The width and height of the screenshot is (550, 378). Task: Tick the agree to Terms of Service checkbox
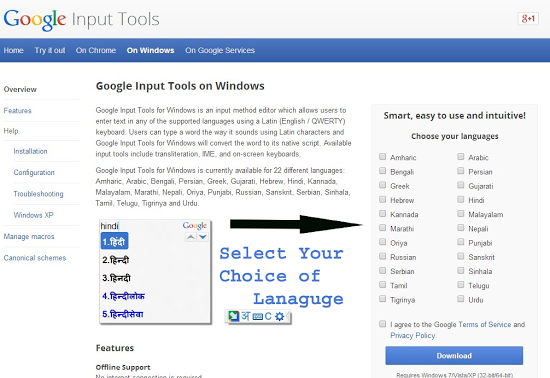coord(382,324)
